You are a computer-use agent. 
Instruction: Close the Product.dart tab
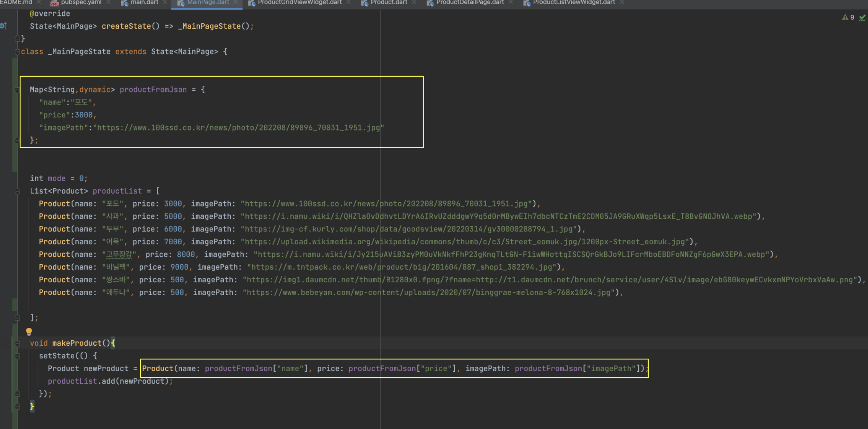(414, 3)
